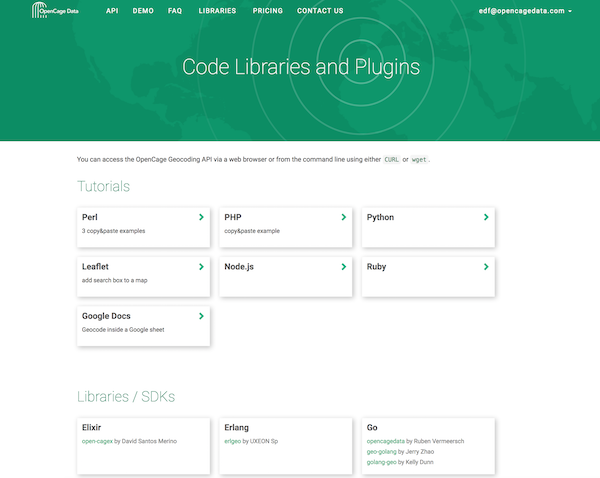Screen dimensions: 600x478
Task: Click the CURL code label
Action: (x=391, y=160)
